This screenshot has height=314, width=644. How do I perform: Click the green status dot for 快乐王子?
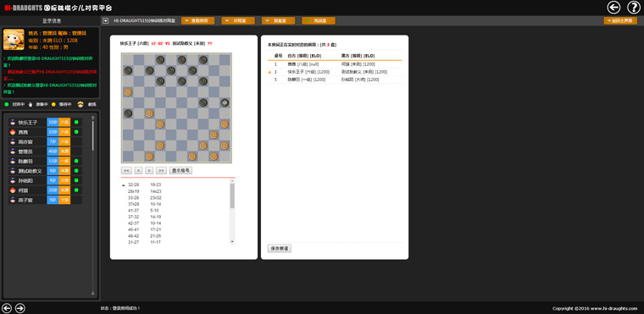[76, 123]
